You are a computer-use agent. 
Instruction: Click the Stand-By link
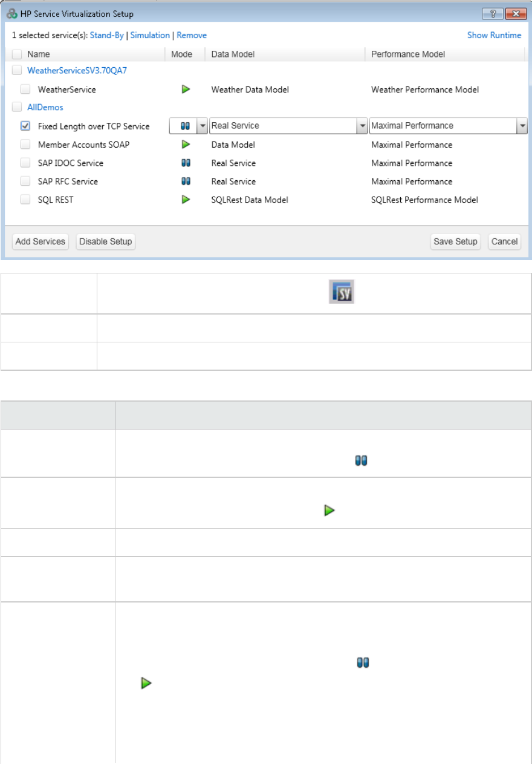107,36
